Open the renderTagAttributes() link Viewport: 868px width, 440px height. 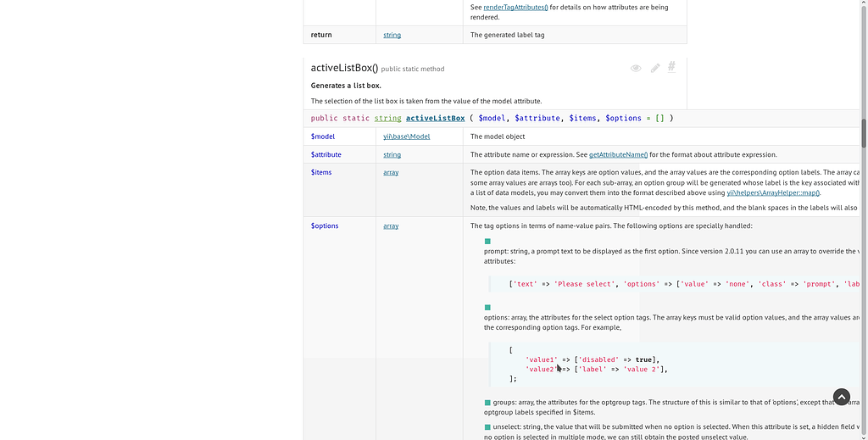515,7
